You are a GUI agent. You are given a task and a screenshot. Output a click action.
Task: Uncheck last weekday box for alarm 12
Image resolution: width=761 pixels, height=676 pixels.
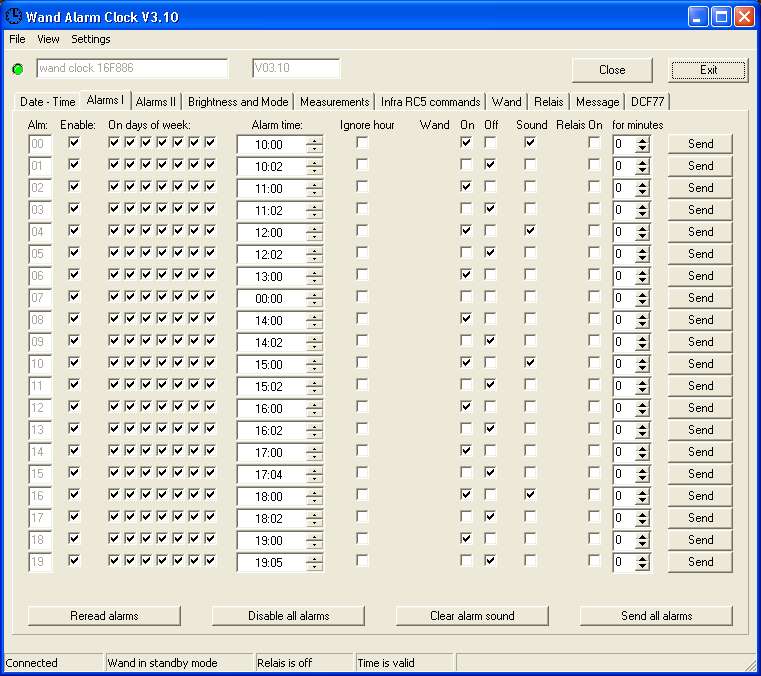tap(210, 406)
